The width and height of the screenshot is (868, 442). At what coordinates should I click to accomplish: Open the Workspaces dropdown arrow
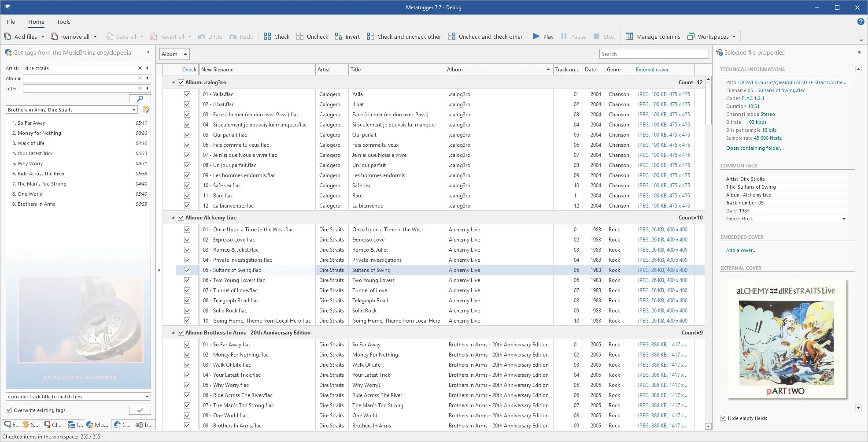(734, 37)
